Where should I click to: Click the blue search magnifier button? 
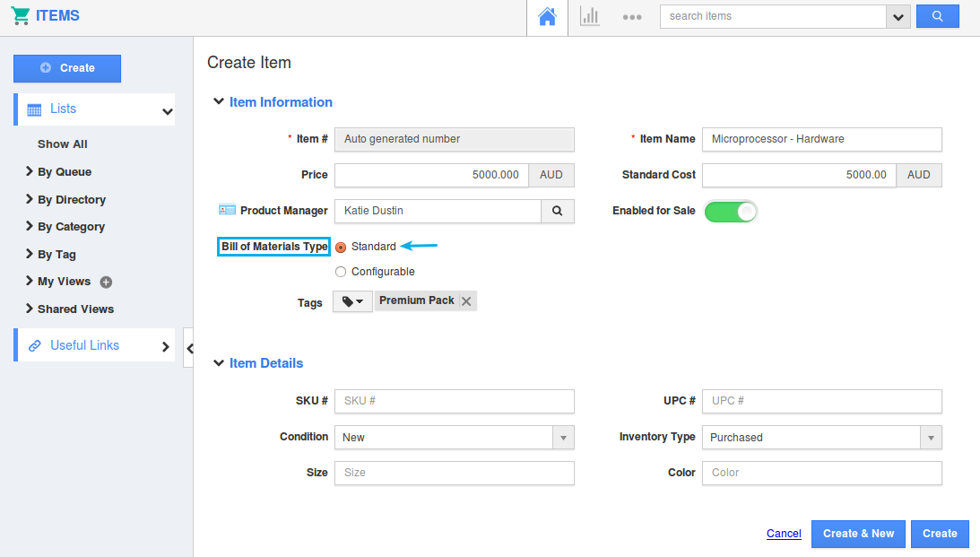pyautogui.click(x=937, y=16)
